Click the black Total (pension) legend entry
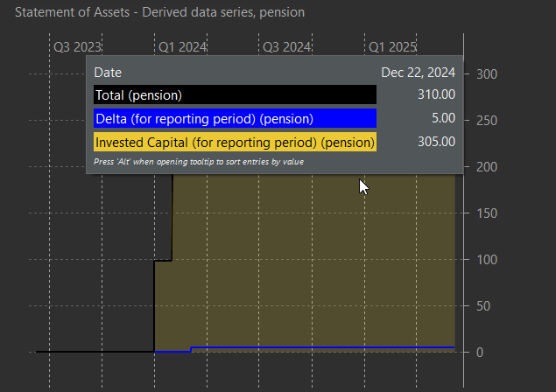This screenshot has height=392, width=556. pos(235,94)
